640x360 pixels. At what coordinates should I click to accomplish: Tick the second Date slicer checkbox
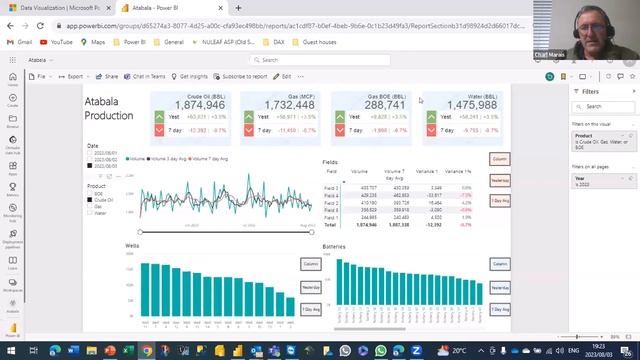click(89, 160)
